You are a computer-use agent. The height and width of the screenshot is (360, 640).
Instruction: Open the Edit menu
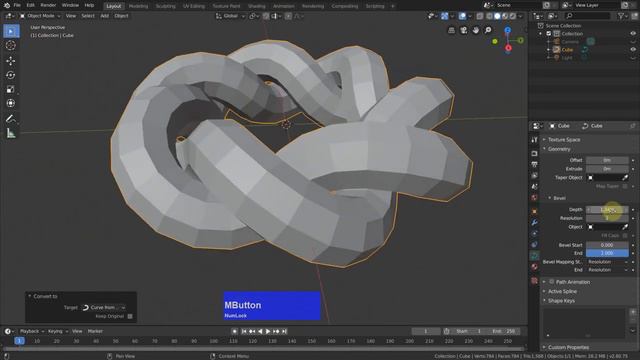[30, 5]
